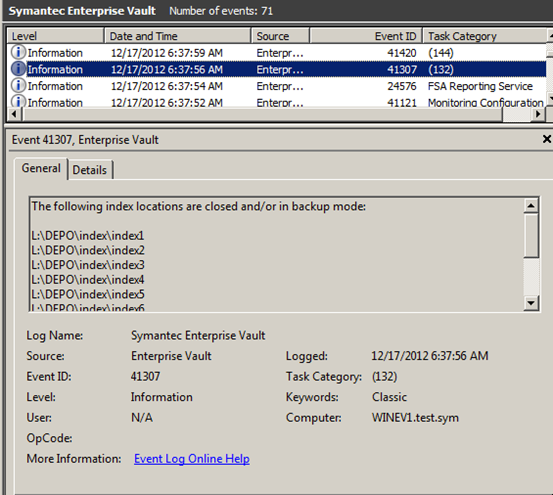Screen dimensions: 553x495
Task: Click Monitoring Configuration task category cell
Action: [x=486, y=102]
